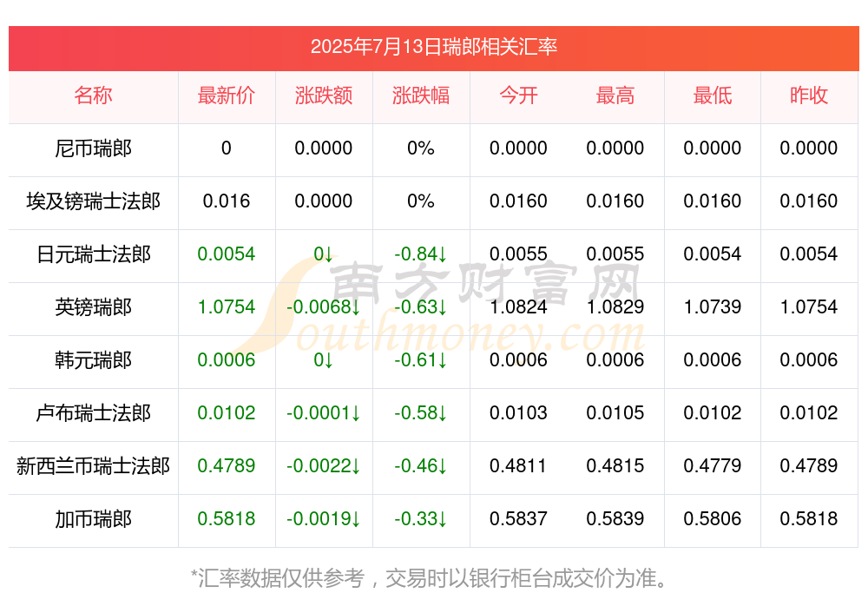Click the percentage change -0.58↓
Screen dimensions: 868x606
[x=421, y=412]
